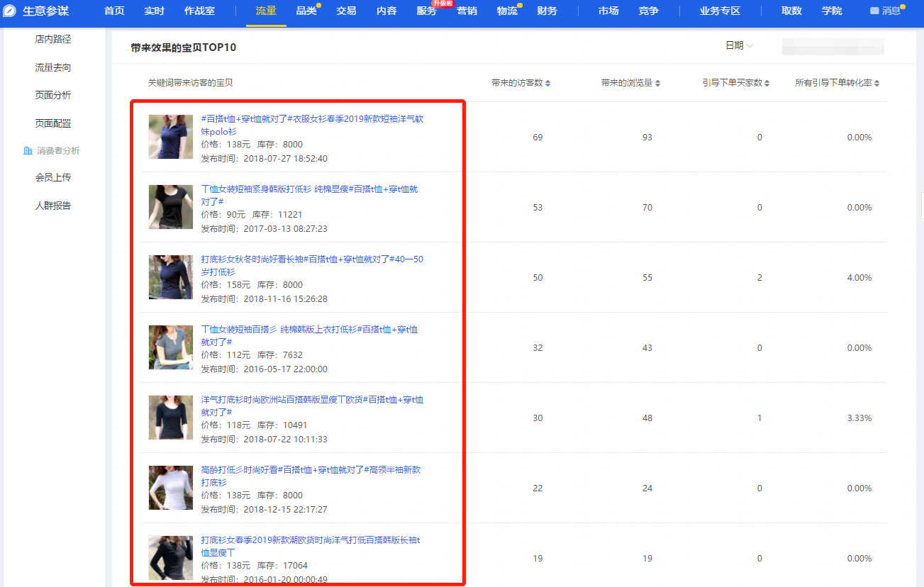
Task: Sort by 带来的浏览量 arrow icon
Action: point(657,84)
